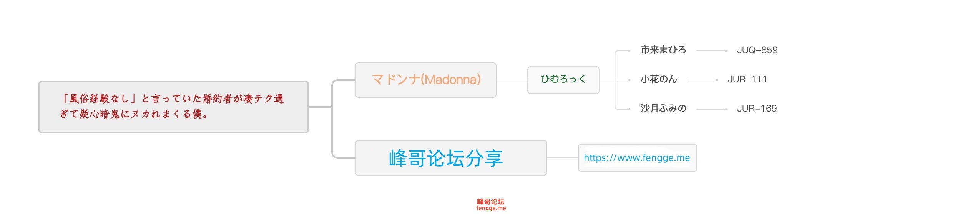Click the connector dot before 小花のん
The width and height of the screenshot is (980, 214).
(x=629, y=80)
